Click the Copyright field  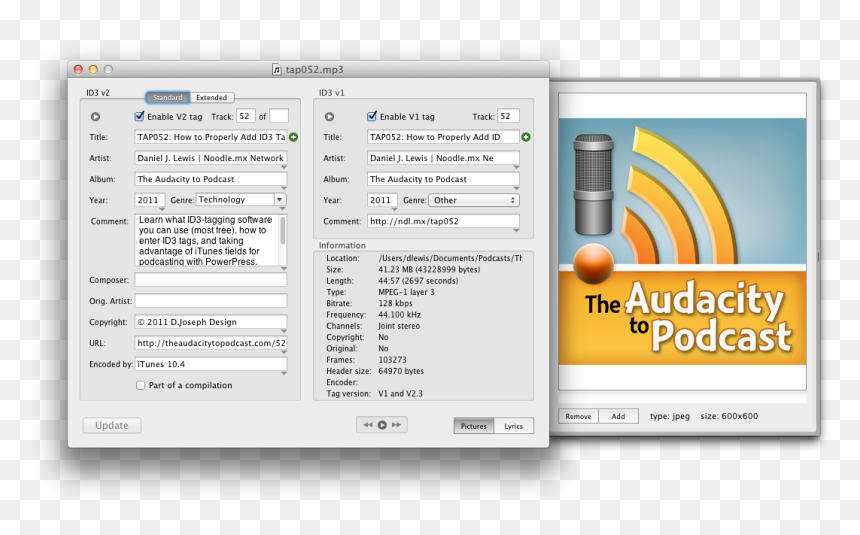[211, 322]
